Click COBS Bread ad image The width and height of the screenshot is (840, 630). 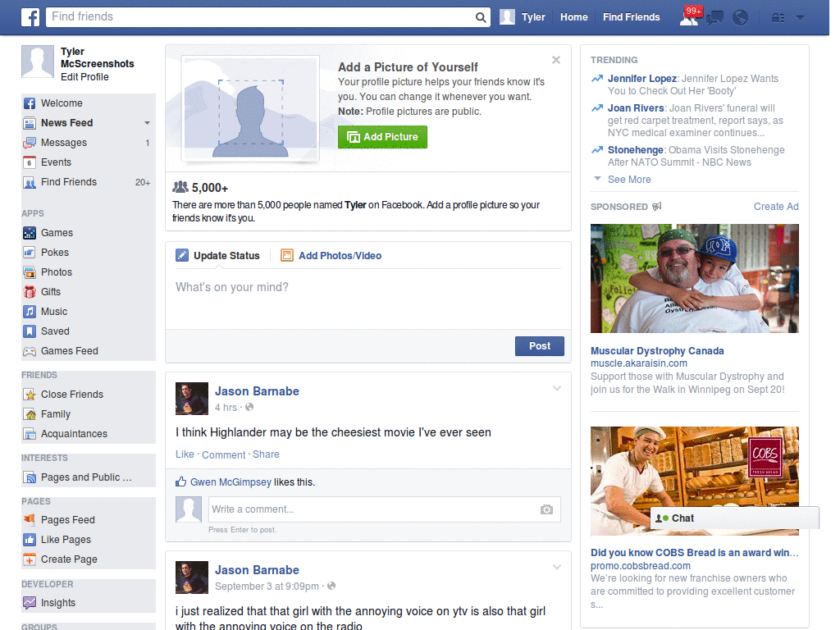coord(694,481)
